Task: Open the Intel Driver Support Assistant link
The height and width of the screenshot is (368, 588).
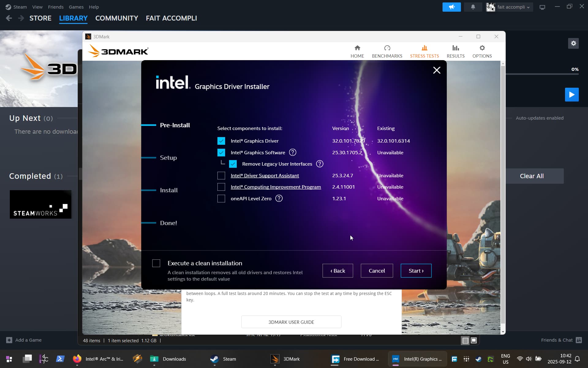Action: click(265, 175)
